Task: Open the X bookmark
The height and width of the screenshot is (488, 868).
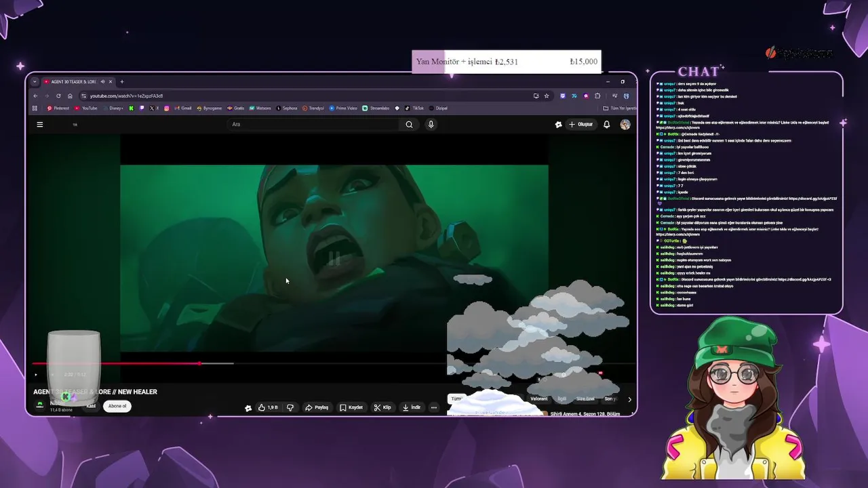Action: (155, 108)
